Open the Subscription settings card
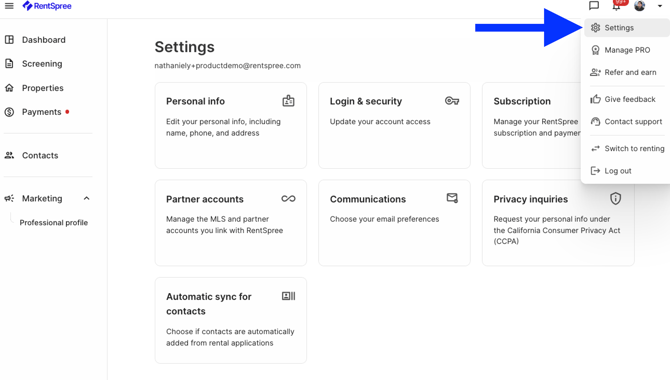Viewport: 670px width, 380px height. (532, 125)
